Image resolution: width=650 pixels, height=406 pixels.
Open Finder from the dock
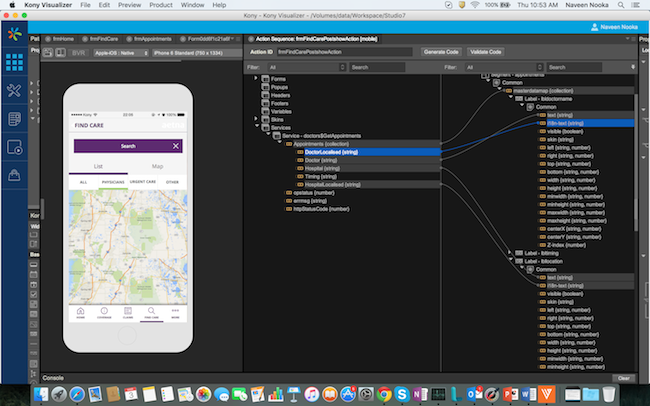pos(41,394)
